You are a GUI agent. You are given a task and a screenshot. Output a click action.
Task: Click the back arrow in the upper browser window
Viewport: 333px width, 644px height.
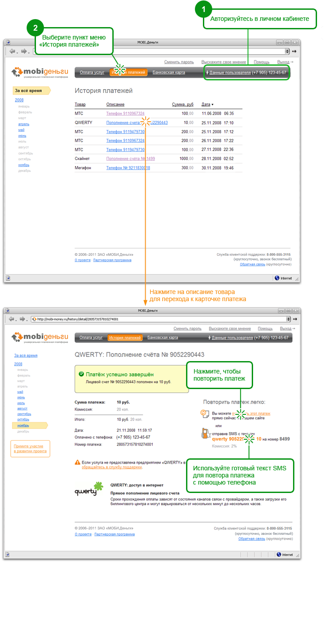pyautogui.click(x=12, y=51)
